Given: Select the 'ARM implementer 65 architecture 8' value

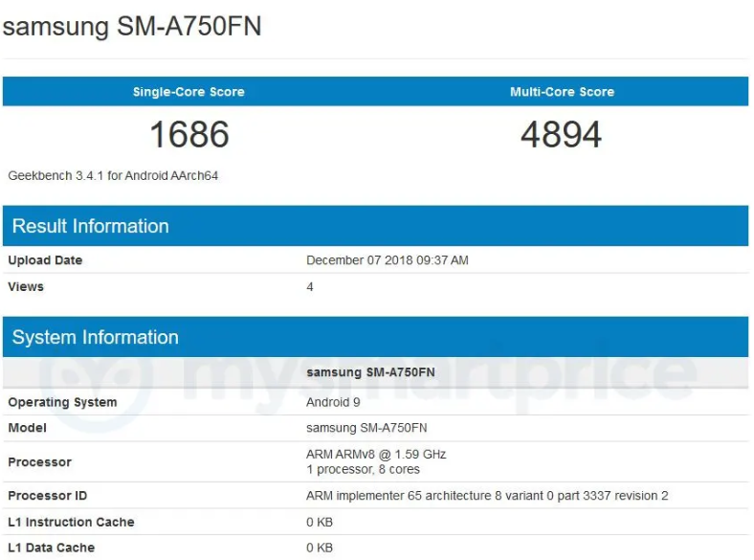Looking at the screenshot, I should tap(487, 496).
